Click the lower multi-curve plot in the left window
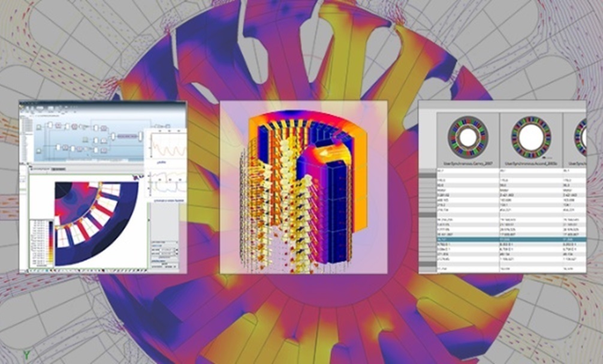Screen dimensions: 603x364 168,184
